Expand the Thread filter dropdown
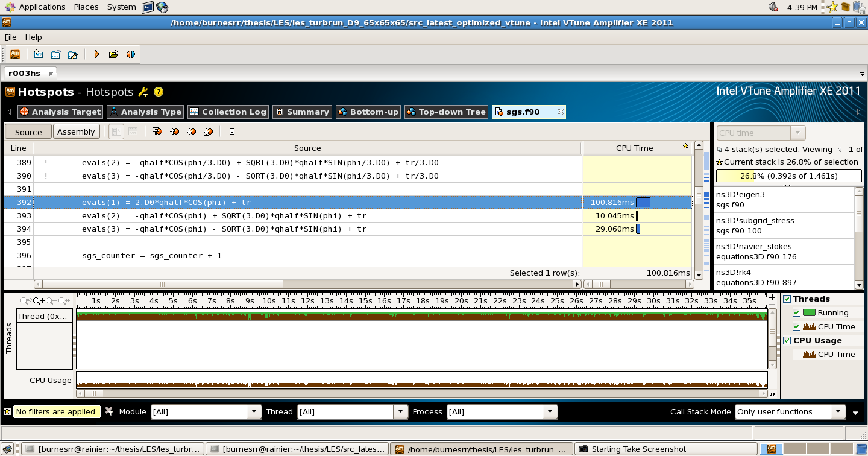This screenshot has height=456, width=868. coord(401,412)
